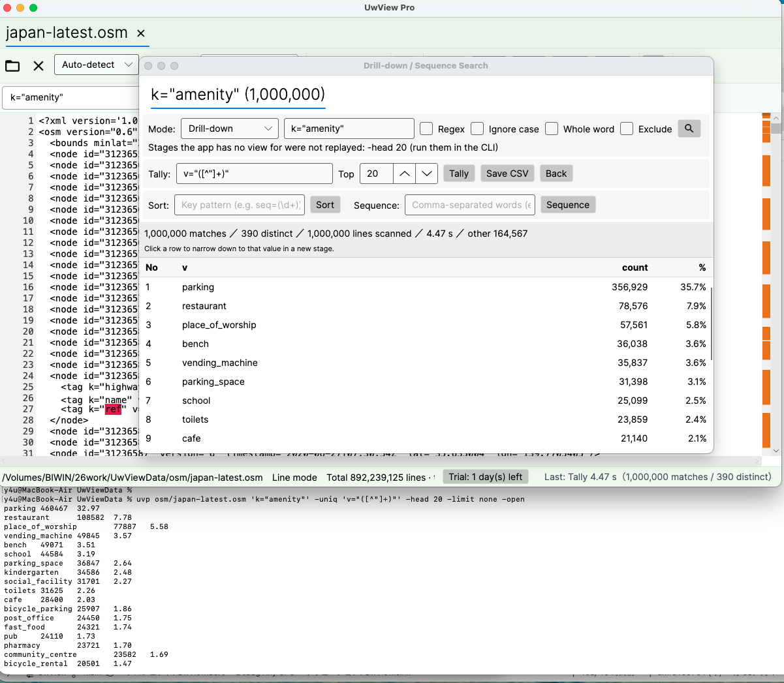784x683 pixels.
Task: Click the count column header
Action: [635, 267]
